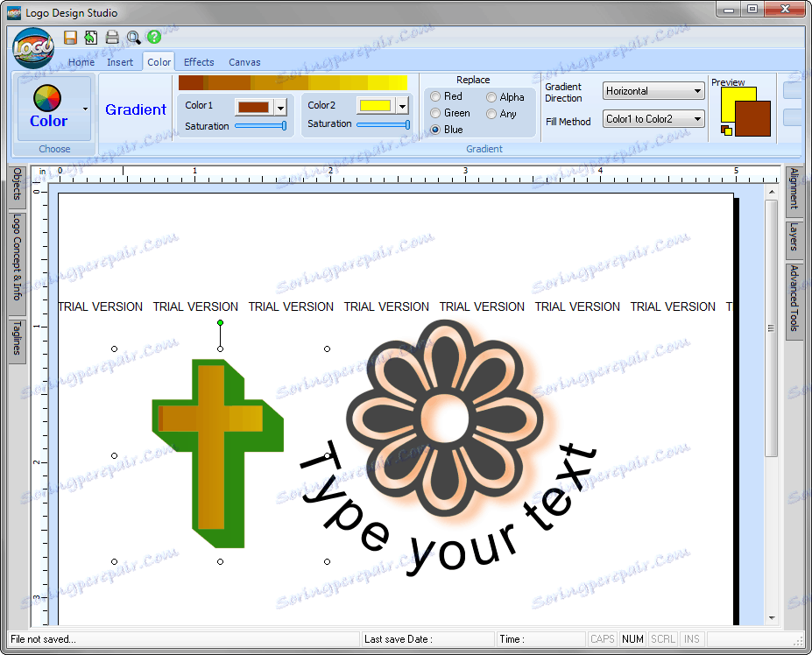Click the Print icon
Image resolution: width=812 pixels, height=655 pixels.
pos(112,38)
